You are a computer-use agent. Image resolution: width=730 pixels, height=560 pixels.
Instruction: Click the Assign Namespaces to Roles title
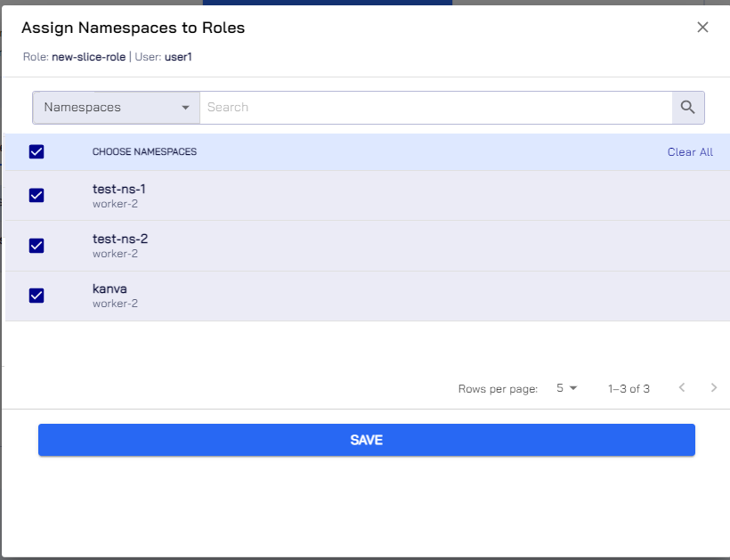(x=134, y=28)
